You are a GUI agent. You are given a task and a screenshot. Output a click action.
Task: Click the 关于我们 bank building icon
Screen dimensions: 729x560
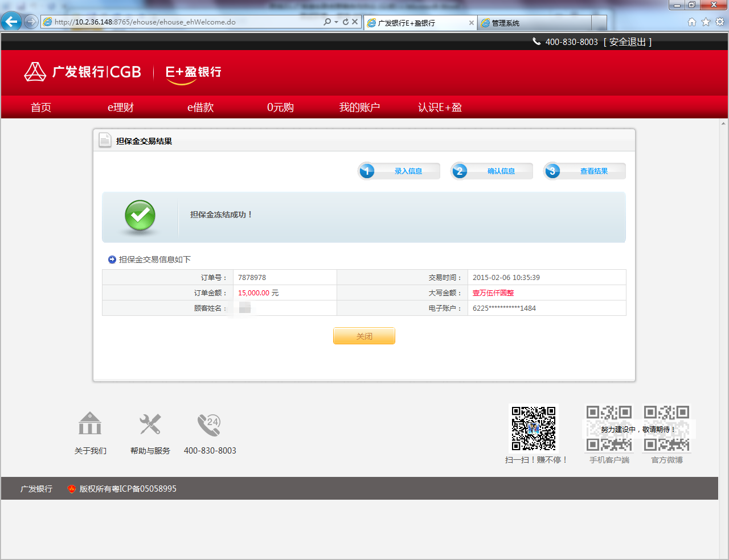click(x=90, y=423)
